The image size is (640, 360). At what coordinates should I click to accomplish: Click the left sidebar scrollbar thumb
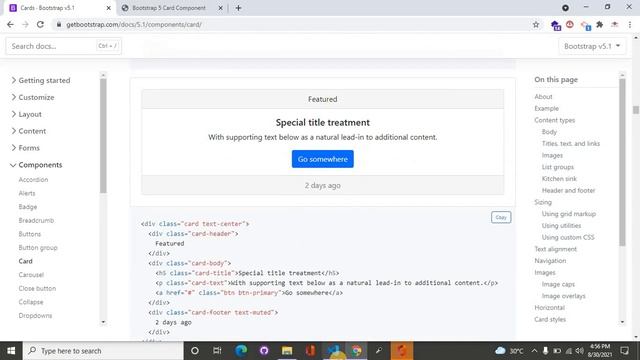coord(103,136)
